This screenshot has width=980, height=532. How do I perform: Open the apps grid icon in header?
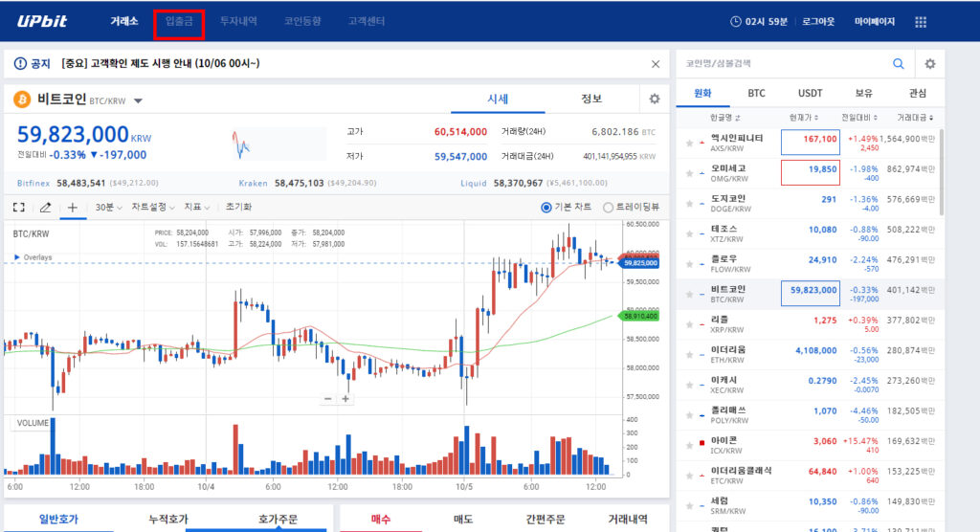tap(921, 22)
